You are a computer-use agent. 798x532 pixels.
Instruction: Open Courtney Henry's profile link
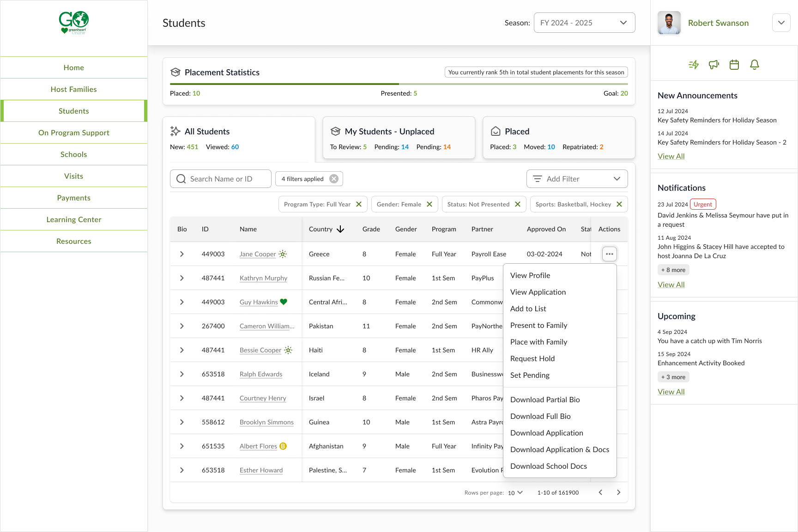tap(263, 398)
